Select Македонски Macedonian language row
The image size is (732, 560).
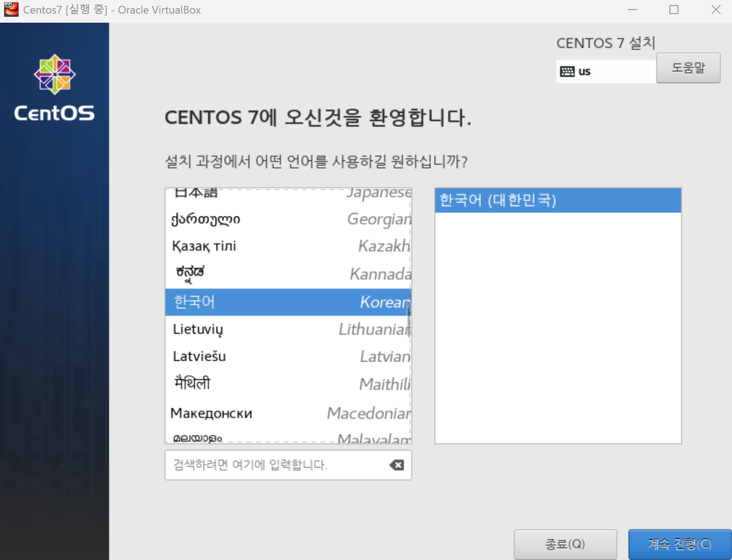click(288, 413)
